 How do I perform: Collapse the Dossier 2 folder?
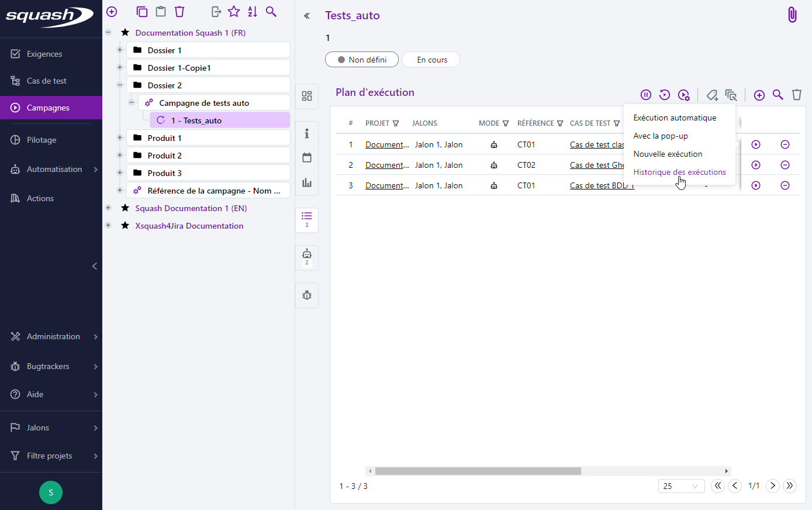coord(120,85)
